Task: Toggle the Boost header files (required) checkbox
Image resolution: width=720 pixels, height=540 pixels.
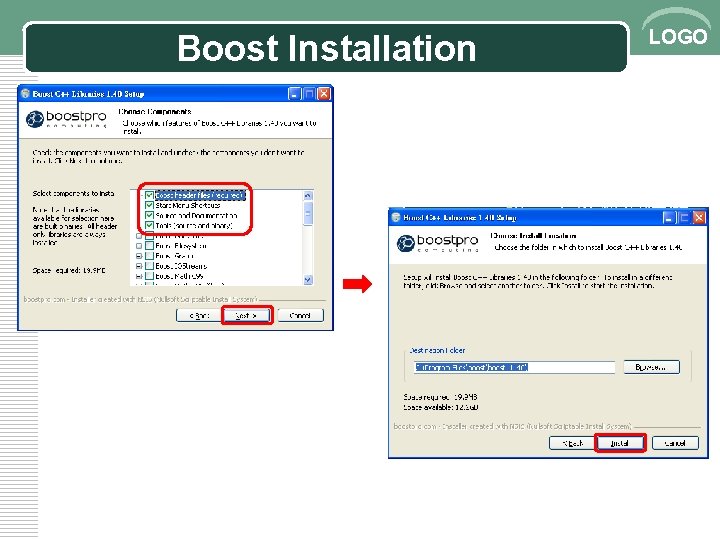Action: tap(149, 195)
